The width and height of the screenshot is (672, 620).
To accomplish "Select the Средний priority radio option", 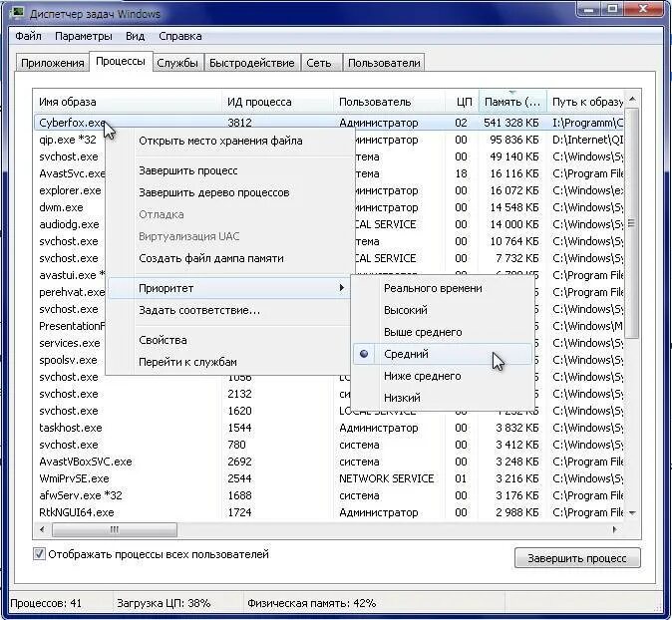I will pos(443,354).
